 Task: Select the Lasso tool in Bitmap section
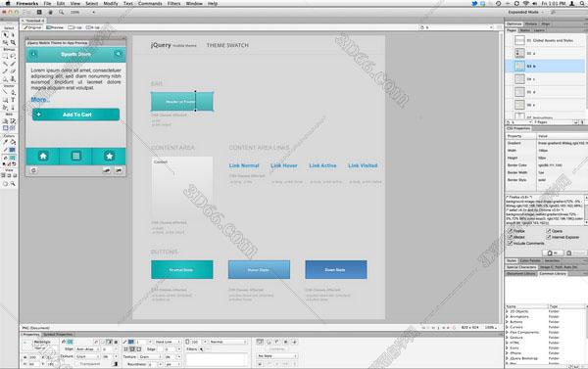pos(13,56)
